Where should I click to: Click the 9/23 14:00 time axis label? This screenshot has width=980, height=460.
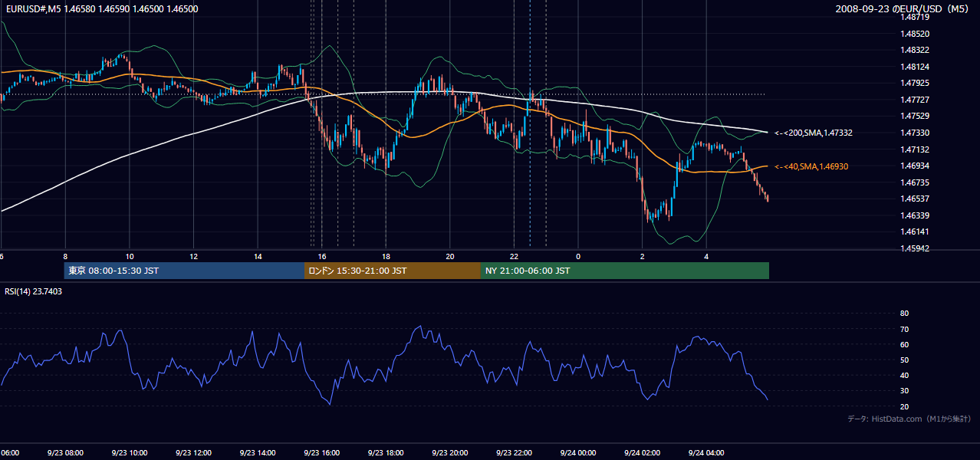tap(258, 453)
